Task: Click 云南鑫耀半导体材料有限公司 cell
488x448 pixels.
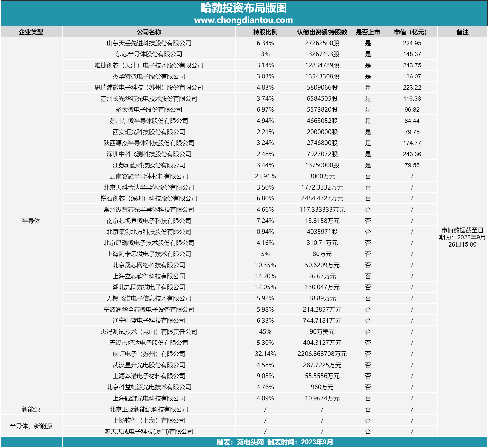Action: click(x=149, y=176)
